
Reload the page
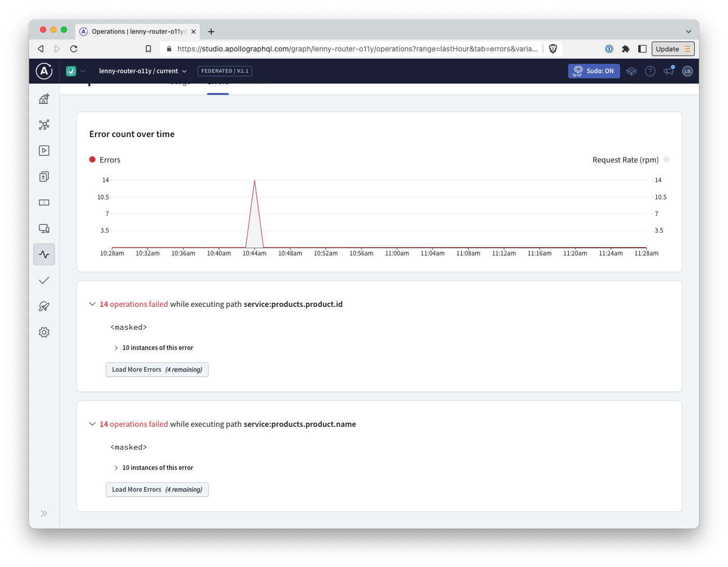click(x=74, y=49)
